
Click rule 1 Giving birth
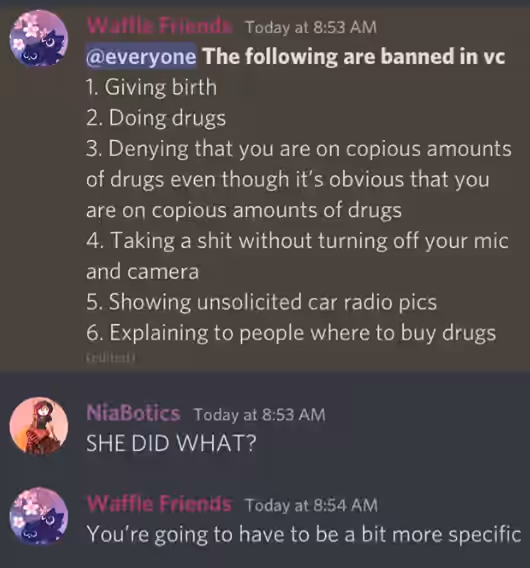151,88
